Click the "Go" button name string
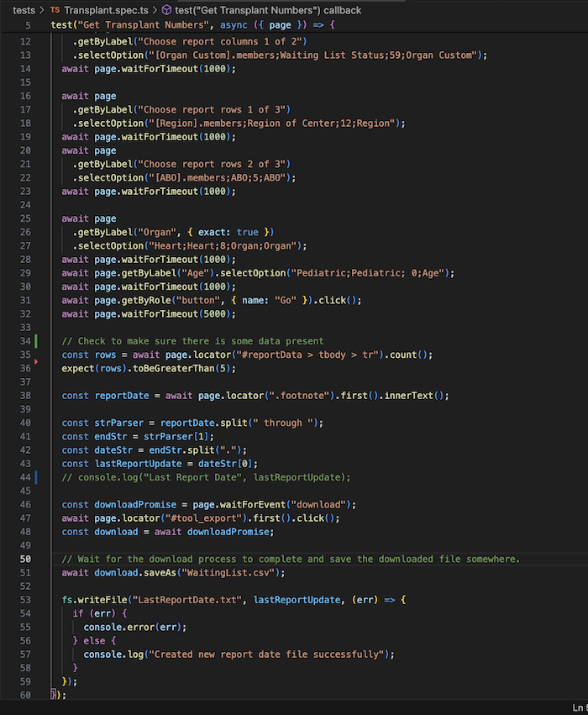 pos(286,301)
